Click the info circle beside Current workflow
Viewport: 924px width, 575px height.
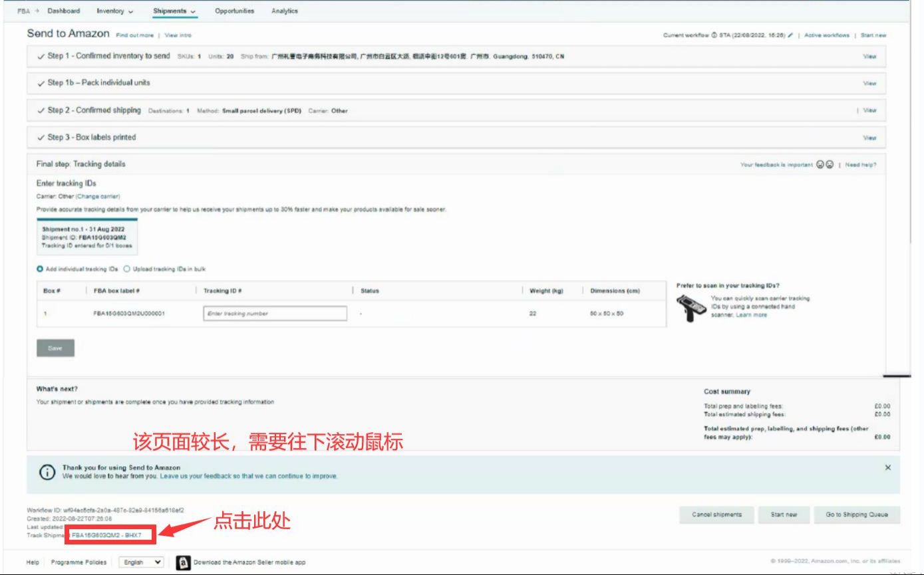point(713,35)
